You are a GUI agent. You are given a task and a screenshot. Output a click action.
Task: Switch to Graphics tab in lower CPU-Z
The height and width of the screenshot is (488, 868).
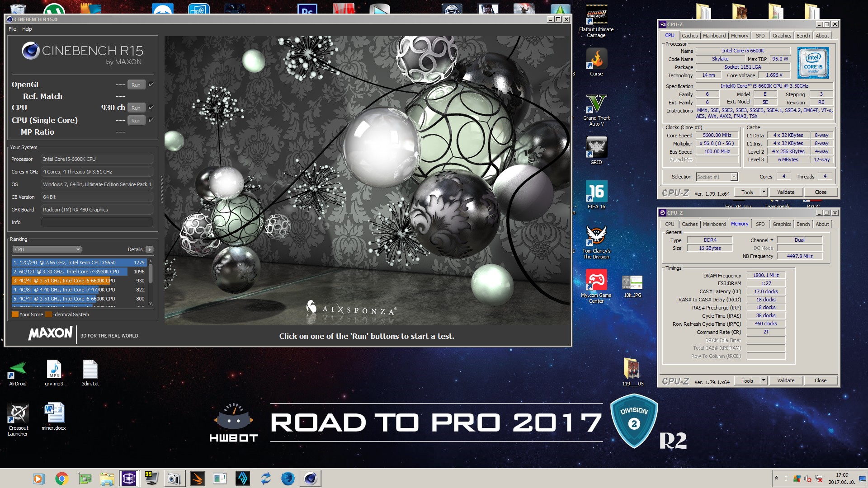(782, 224)
